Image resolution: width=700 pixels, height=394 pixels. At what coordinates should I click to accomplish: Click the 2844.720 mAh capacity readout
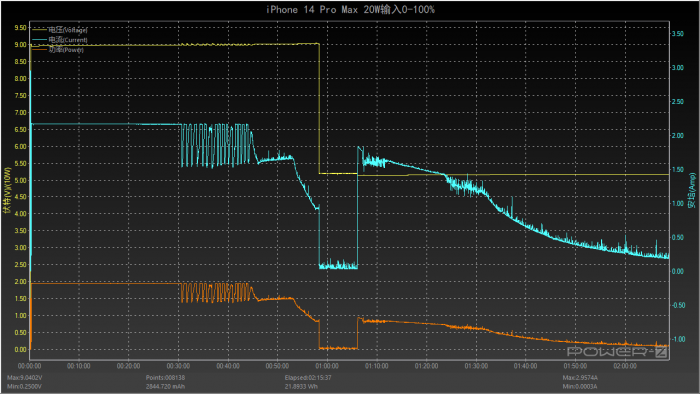coord(165,386)
